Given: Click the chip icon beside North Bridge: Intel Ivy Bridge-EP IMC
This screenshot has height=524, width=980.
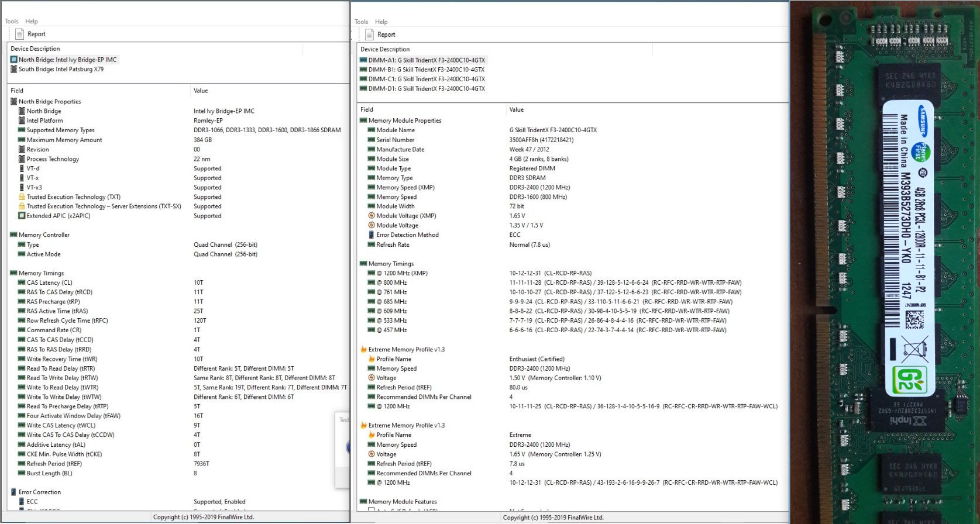Looking at the screenshot, I should coord(13,60).
